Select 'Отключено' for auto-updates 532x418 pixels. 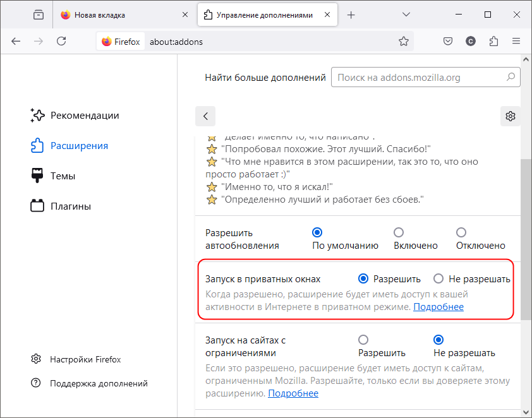click(x=461, y=232)
